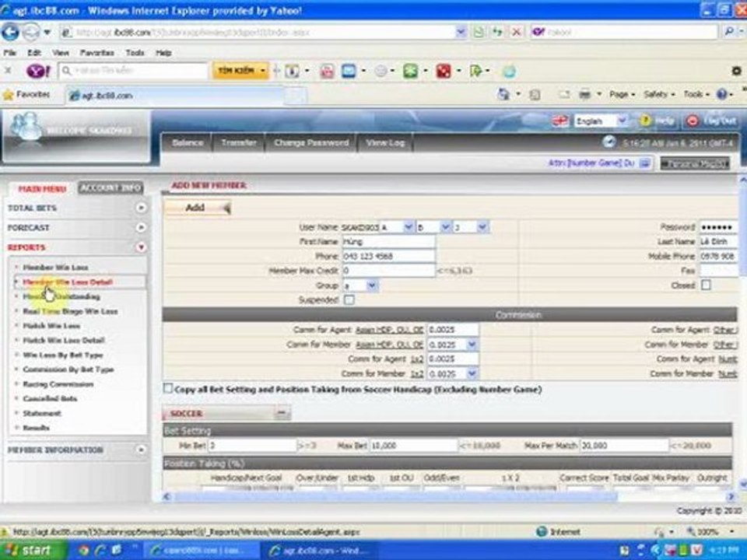Collapse the SOCCER section
747x560 pixels.
coord(282,413)
